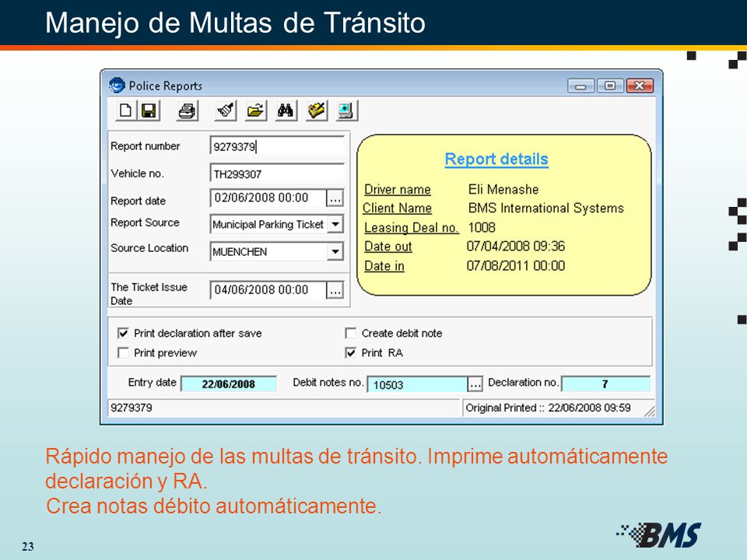Viewport: 747px width, 560px height.
Task: Click the yellow note edit icon
Action: [x=317, y=110]
